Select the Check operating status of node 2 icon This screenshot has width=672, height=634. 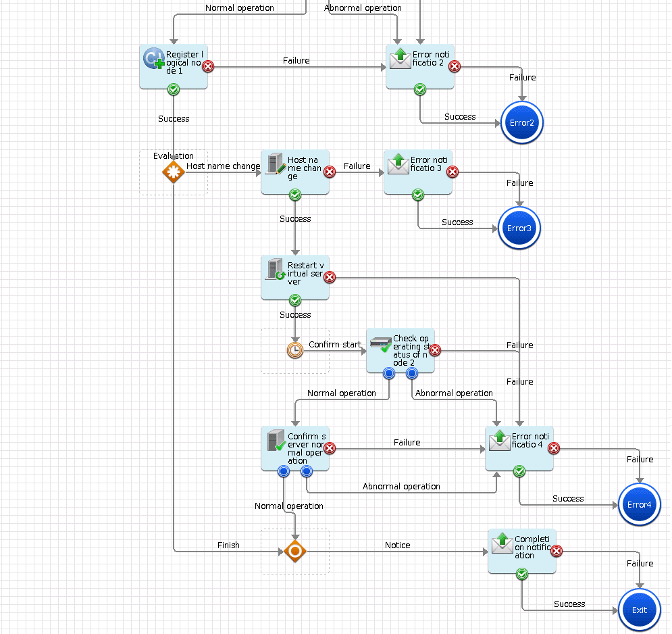[x=380, y=344]
